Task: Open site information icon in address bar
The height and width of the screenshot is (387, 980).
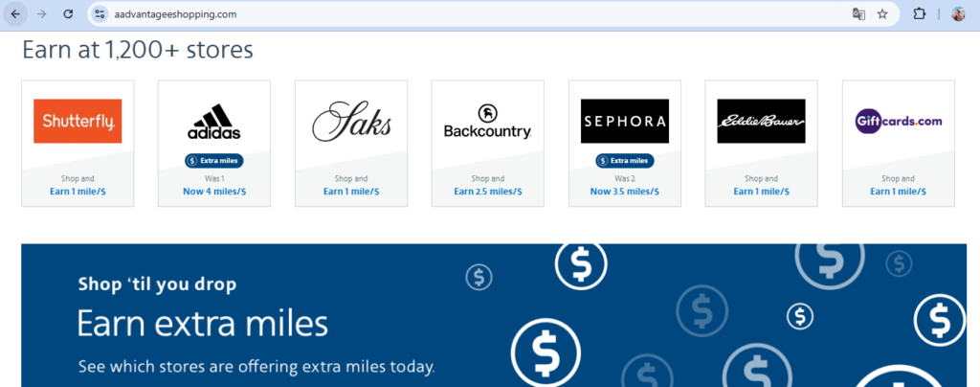Action: coord(100,14)
